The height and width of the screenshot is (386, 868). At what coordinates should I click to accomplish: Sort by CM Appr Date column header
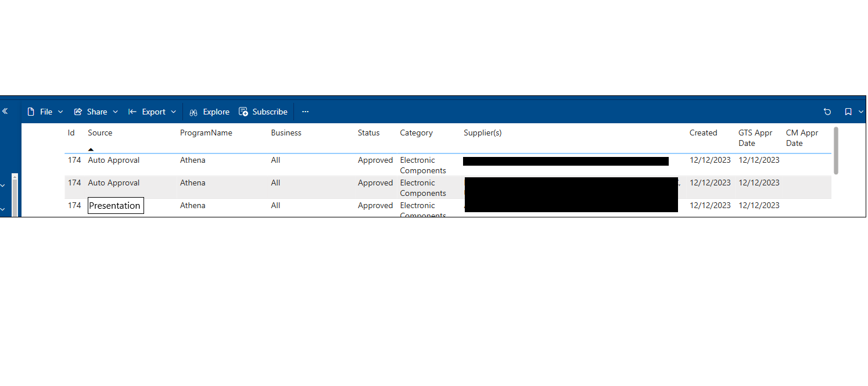click(802, 138)
